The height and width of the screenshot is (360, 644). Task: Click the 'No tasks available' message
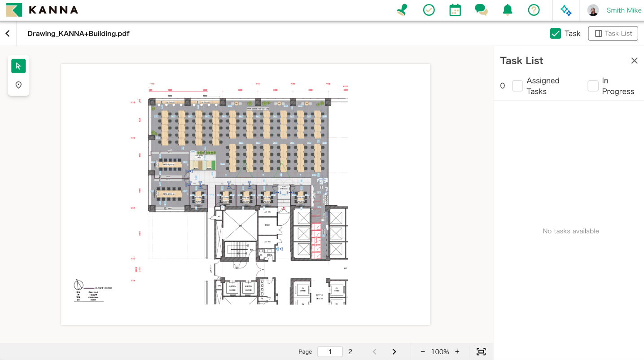click(571, 231)
